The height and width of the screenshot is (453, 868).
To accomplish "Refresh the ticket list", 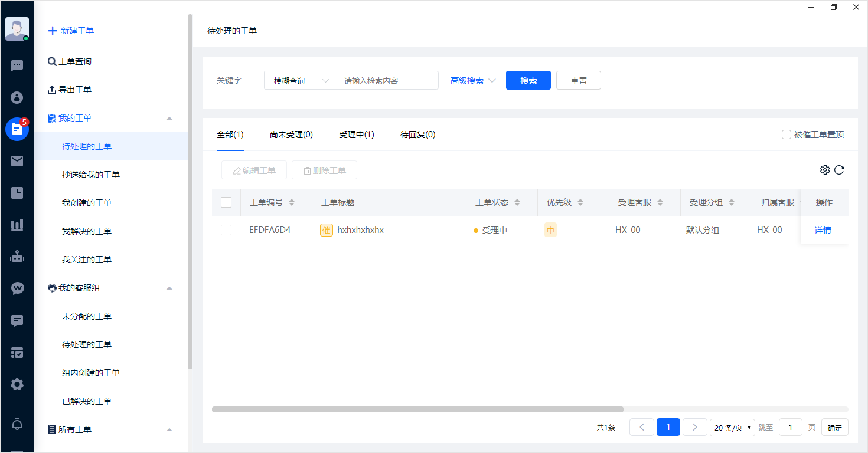I will click(x=839, y=170).
